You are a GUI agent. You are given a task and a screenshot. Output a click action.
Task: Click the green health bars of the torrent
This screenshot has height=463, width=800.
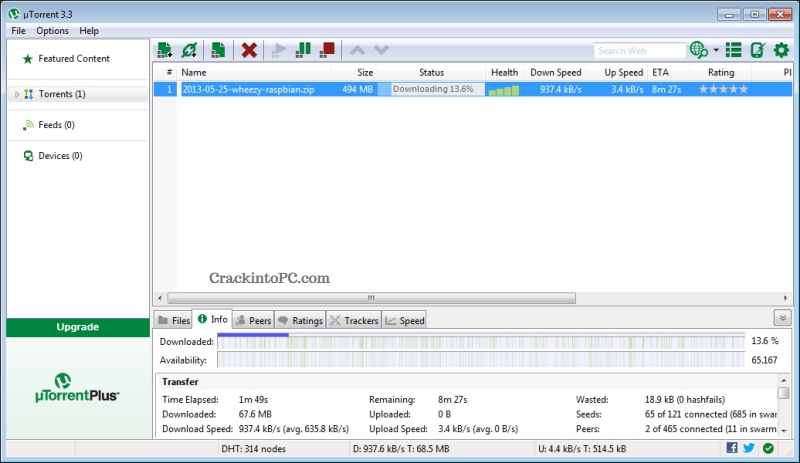click(x=504, y=91)
